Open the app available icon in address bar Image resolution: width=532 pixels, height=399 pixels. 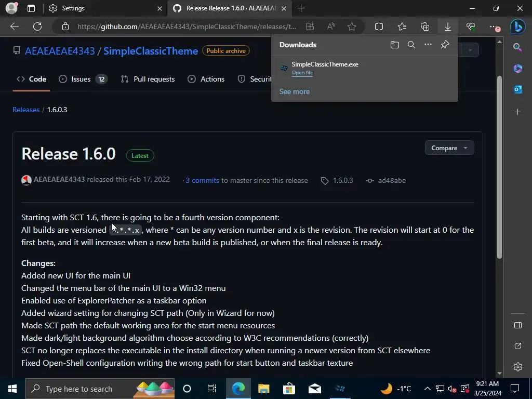coord(310,26)
